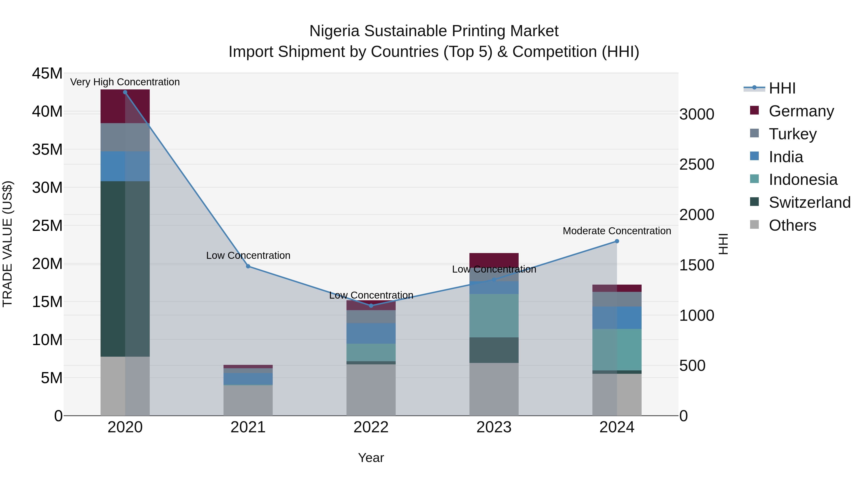This screenshot has height=488, width=868.
Task: Click the Others segment of the 2024 bar
Action: (617, 395)
